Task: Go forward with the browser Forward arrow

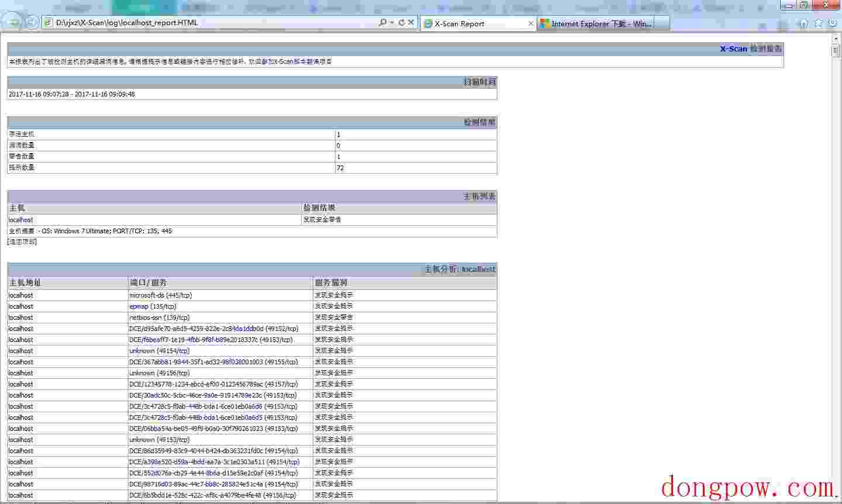Action: (x=32, y=22)
